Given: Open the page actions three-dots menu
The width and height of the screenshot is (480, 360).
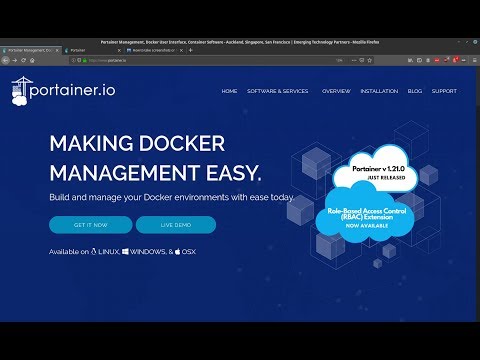Looking at the screenshot, I should point(354,60).
